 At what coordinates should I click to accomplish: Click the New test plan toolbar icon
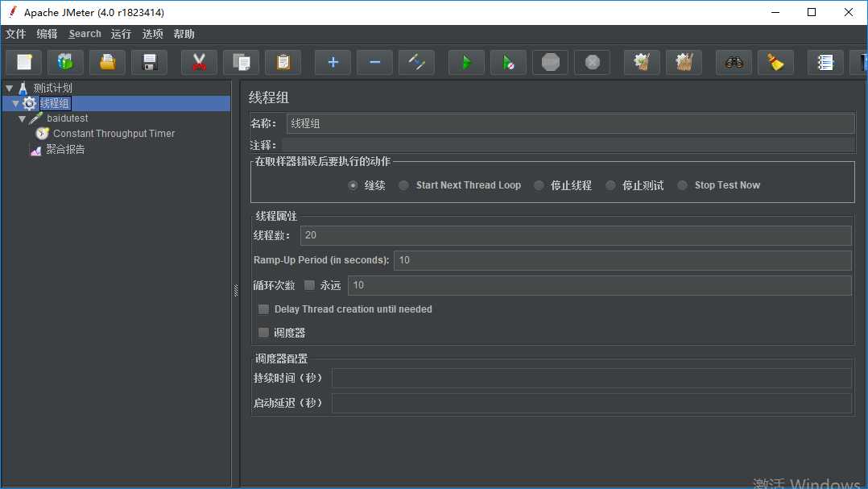click(24, 62)
